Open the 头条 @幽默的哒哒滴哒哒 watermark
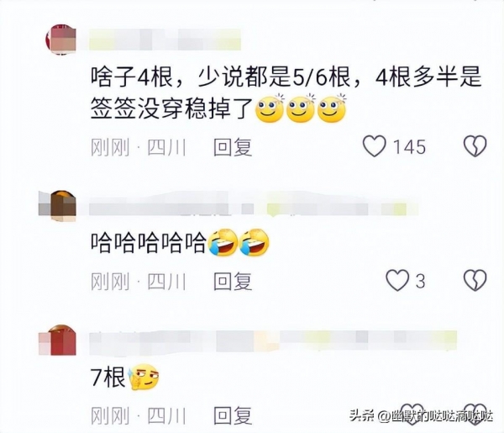Image resolution: width=504 pixels, height=433 pixels. pos(421,416)
